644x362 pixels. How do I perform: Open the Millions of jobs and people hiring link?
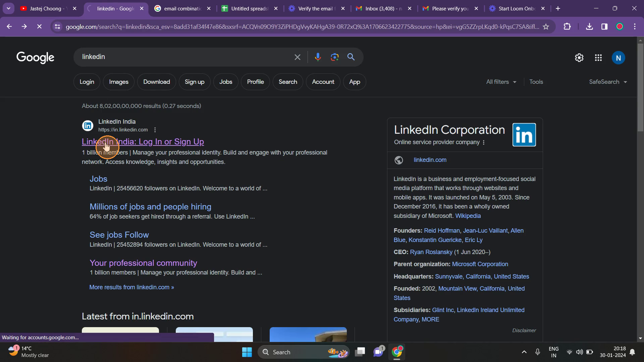150,206
